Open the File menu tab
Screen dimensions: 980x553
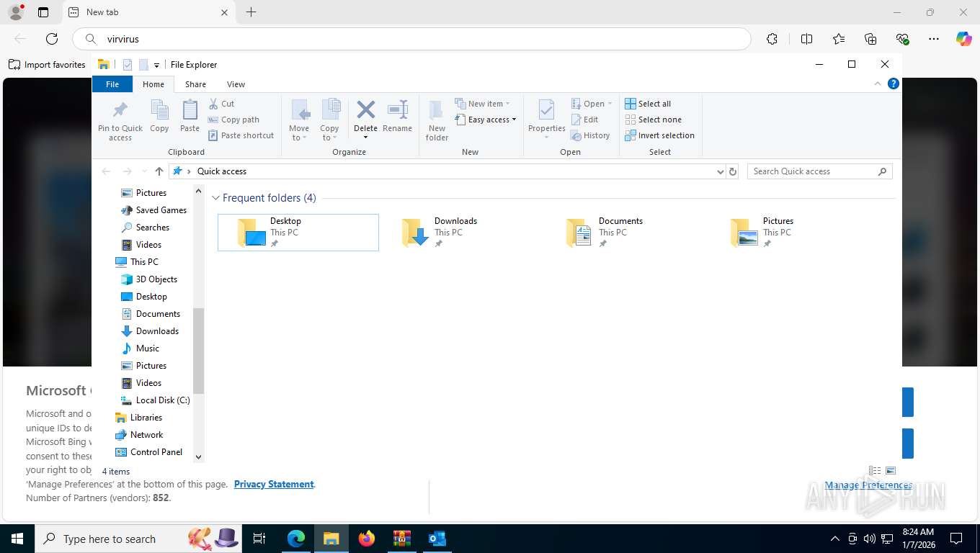(112, 84)
